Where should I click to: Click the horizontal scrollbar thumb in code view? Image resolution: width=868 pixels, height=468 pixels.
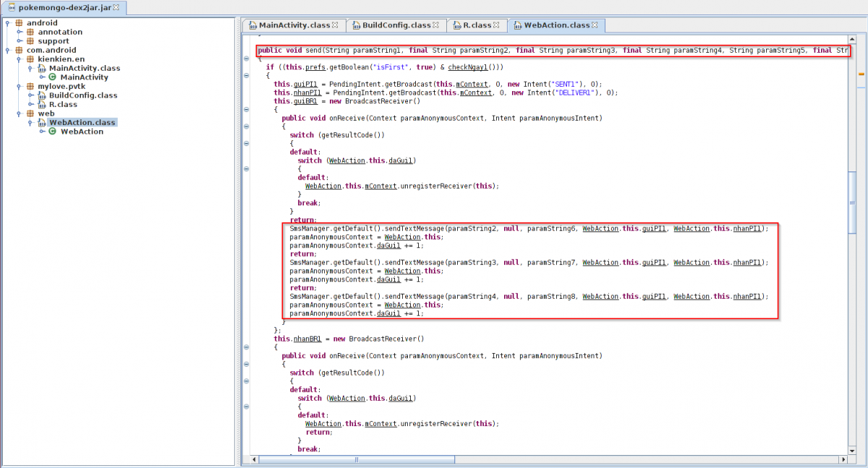356,459
